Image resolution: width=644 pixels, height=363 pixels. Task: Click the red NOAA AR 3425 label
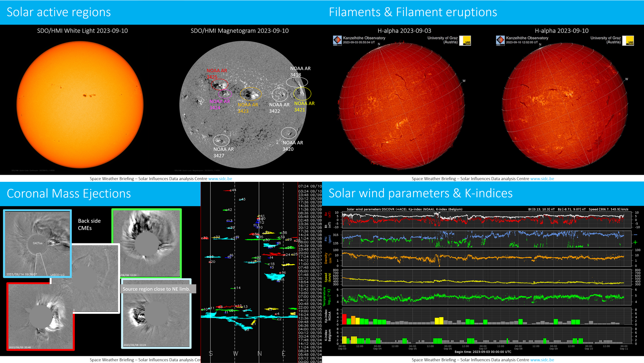(x=217, y=74)
